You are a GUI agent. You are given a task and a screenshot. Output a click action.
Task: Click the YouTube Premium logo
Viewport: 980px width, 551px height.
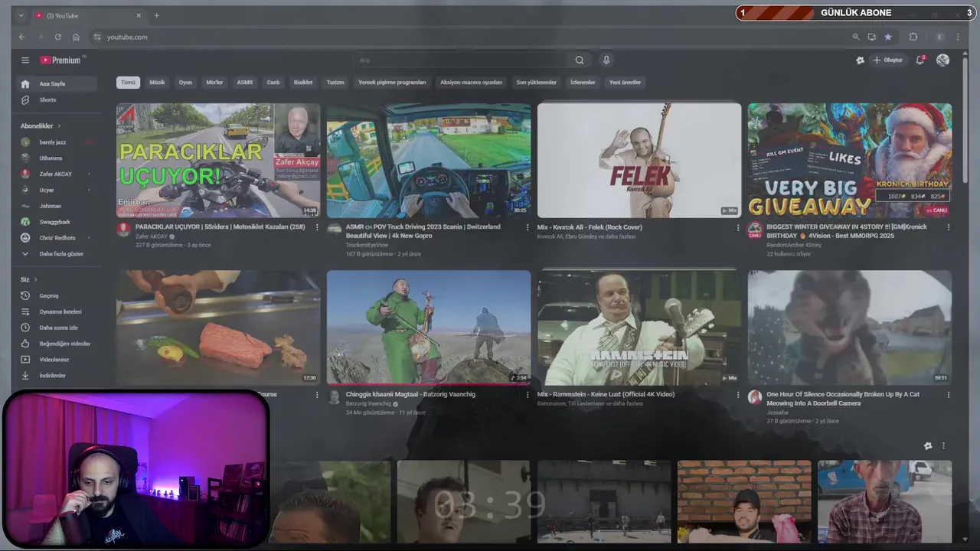point(60,60)
